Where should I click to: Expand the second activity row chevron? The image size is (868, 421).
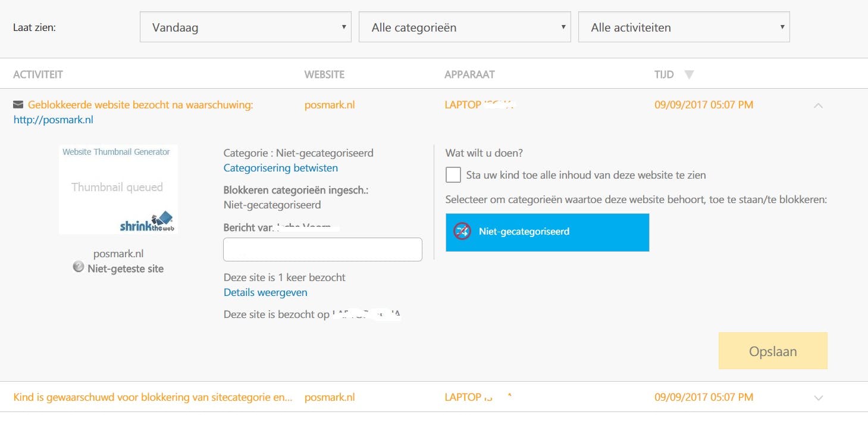[819, 398]
